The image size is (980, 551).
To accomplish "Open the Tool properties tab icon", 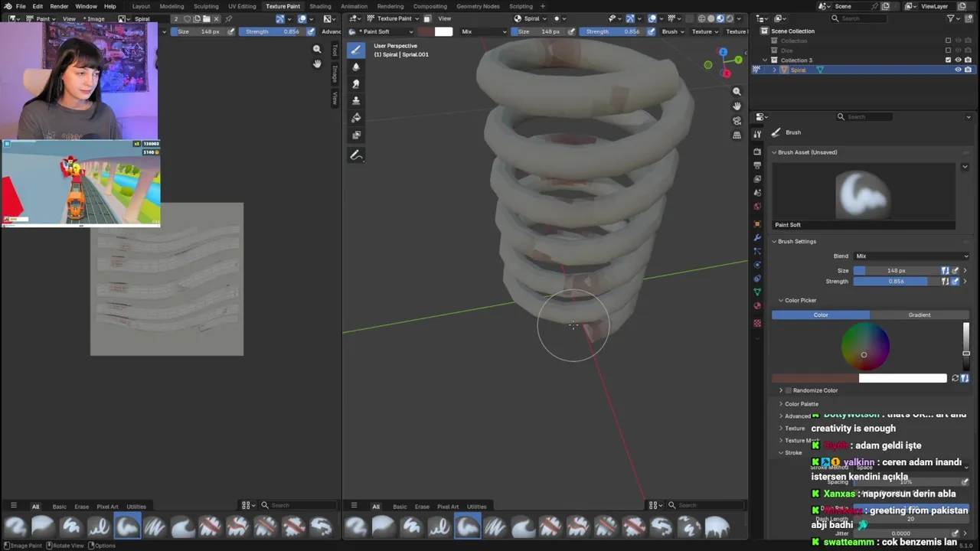I will coord(757,134).
